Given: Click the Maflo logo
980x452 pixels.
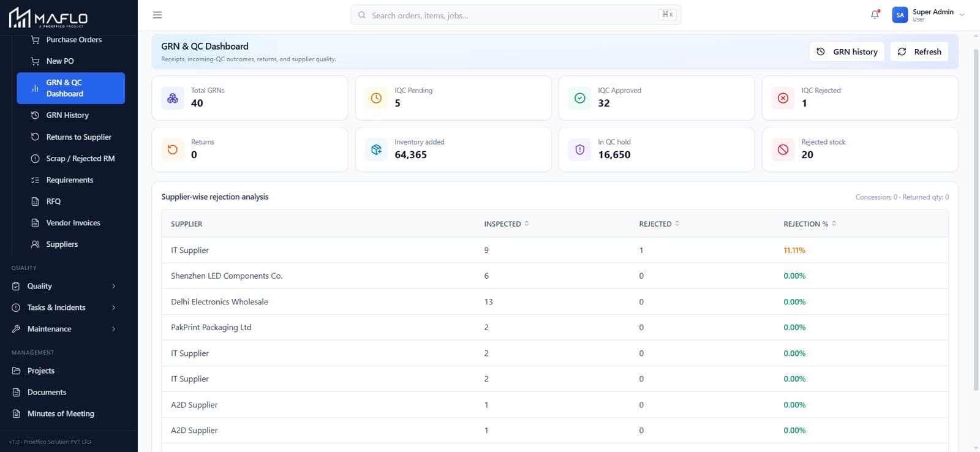Looking at the screenshot, I should point(48,18).
